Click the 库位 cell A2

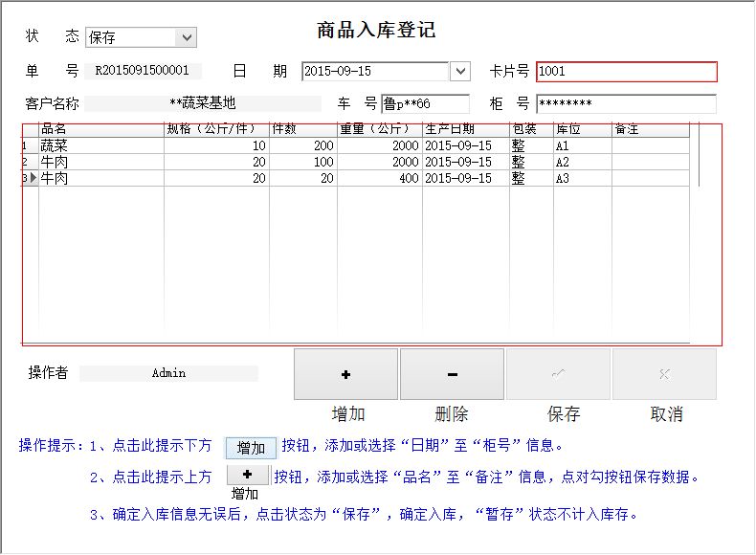583,162
